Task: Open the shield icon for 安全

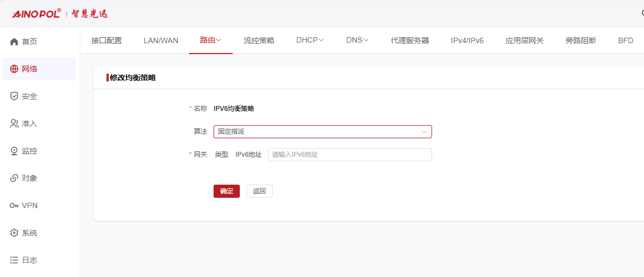Action: [x=14, y=96]
